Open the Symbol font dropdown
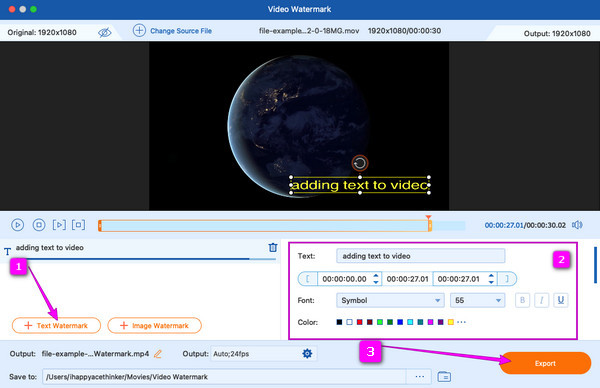The image size is (600, 388). click(390, 300)
